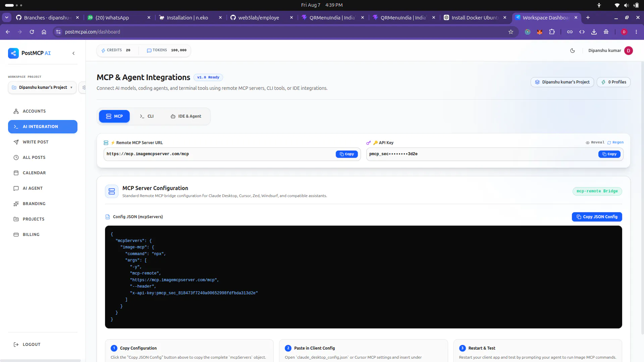The height and width of the screenshot is (362, 644).
Task: Open the Branding page
Action: tap(43, 204)
